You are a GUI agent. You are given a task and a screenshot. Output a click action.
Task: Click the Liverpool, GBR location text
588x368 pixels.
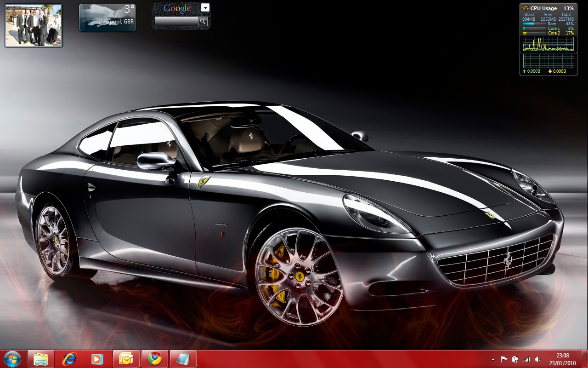(x=116, y=22)
